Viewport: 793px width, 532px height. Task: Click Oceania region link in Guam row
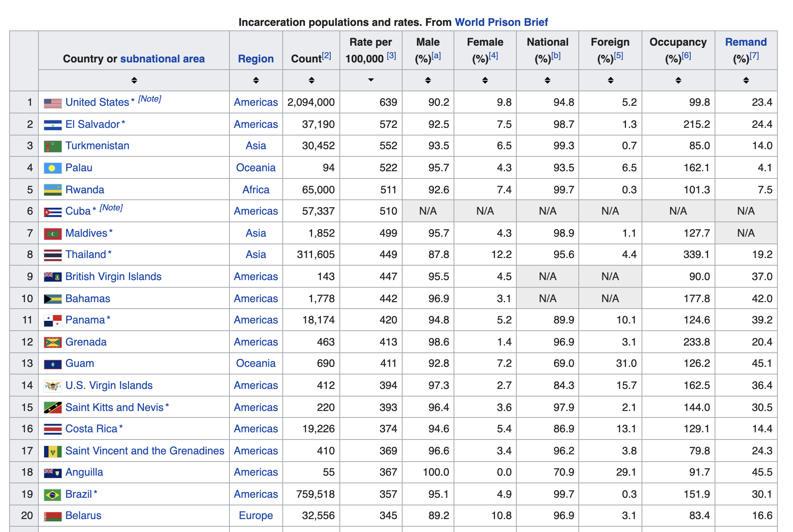coord(256,363)
